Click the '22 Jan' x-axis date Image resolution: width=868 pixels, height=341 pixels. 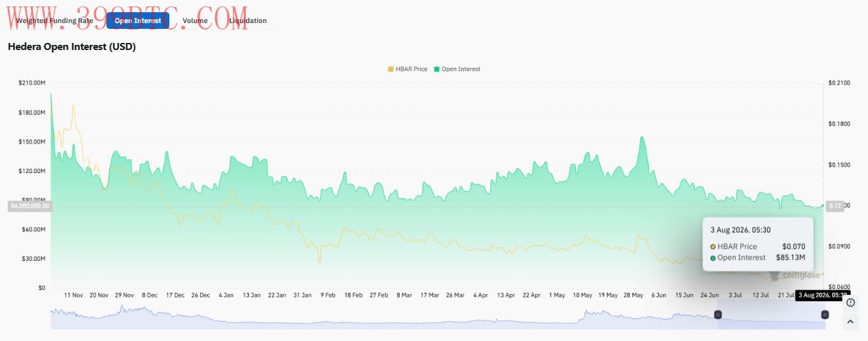click(277, 295)
